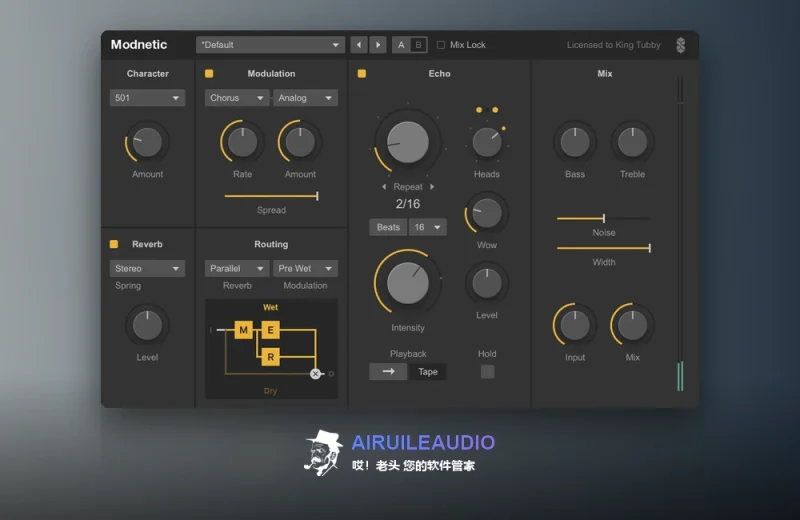Open the vendor logo menu icon
800x520 pixels.
pyautogui.click(x=681, y=45)
